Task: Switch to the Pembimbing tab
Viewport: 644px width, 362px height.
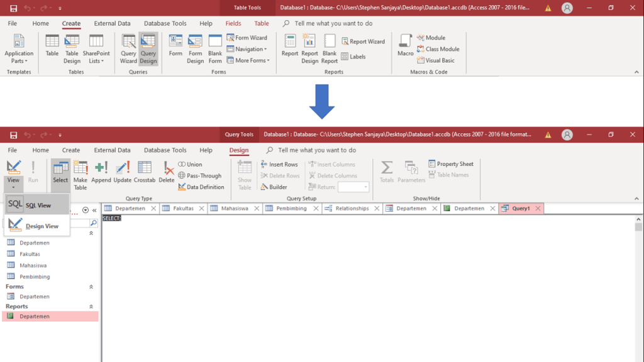Action: click(291, 209)
